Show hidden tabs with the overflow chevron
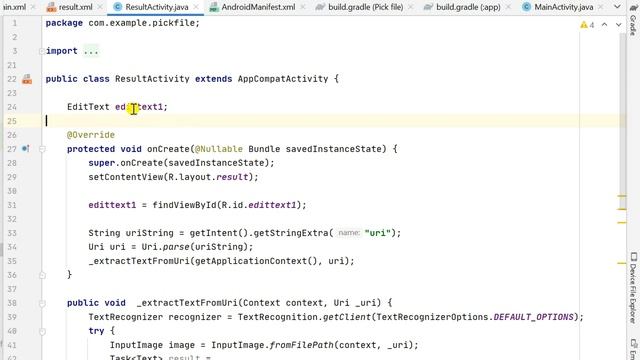 617,7
